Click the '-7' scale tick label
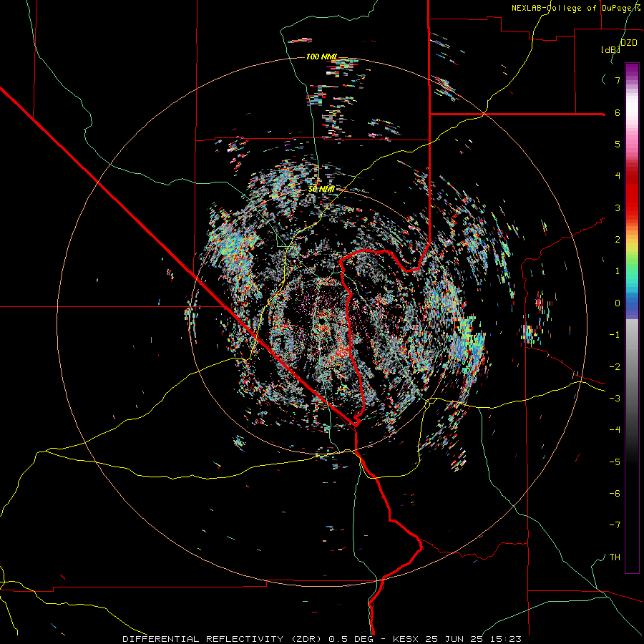 point(615,525)
